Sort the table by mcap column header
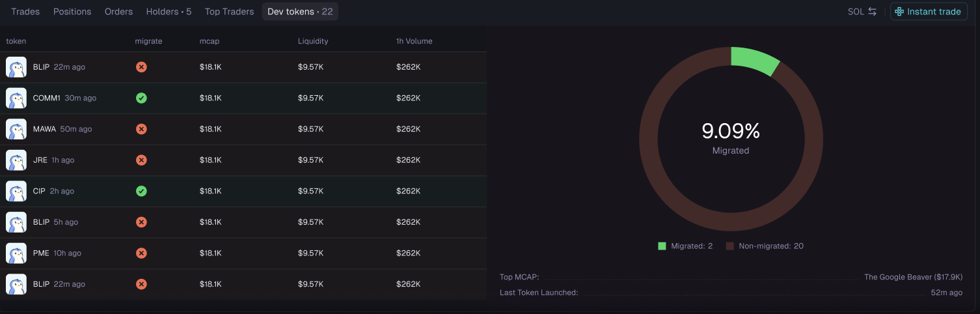The image size is (980, 314). 210,41
